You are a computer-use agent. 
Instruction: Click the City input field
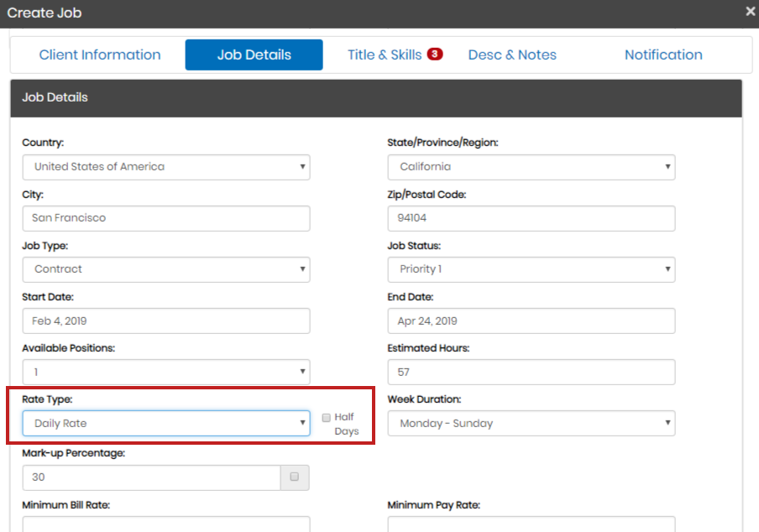[165, 218]
